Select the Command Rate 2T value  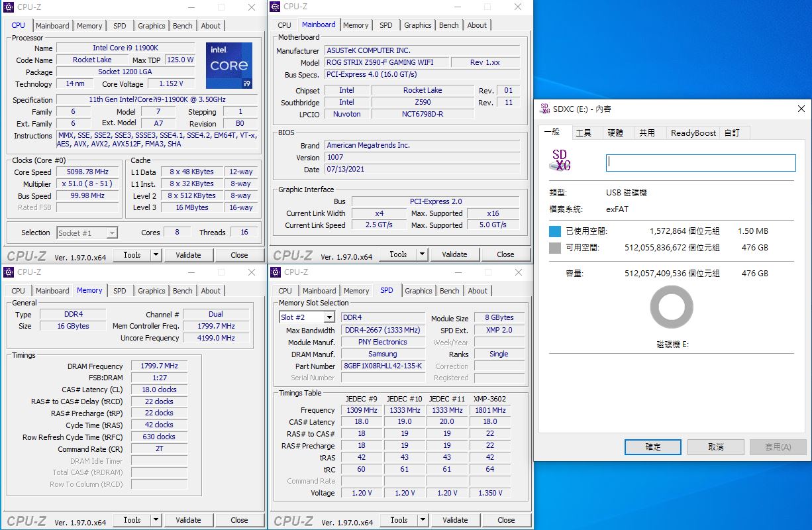click(159, 449)
